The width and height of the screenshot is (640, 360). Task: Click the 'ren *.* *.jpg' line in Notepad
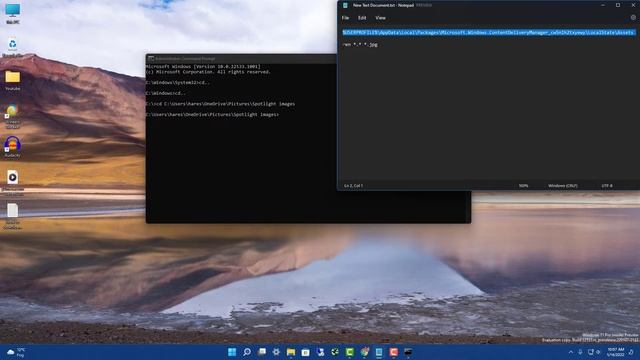360,44
